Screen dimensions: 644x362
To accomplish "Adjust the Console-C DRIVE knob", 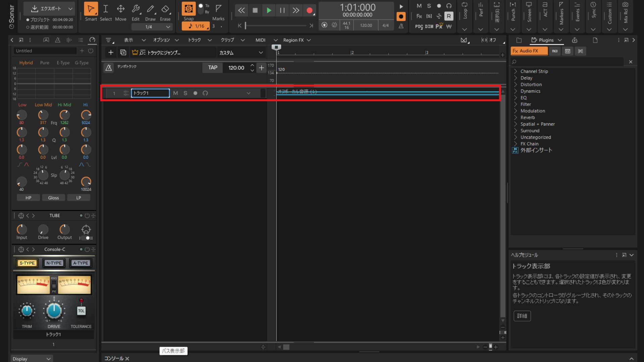I will 54,311.
